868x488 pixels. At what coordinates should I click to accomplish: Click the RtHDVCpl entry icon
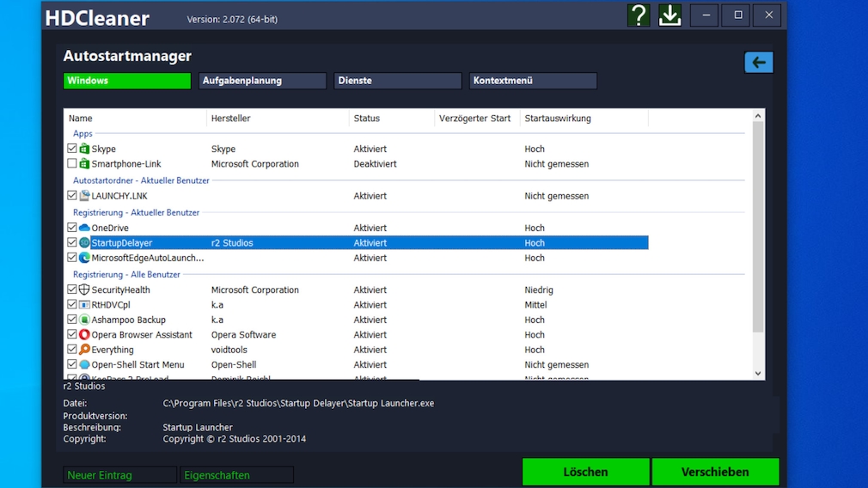(84, 304)
